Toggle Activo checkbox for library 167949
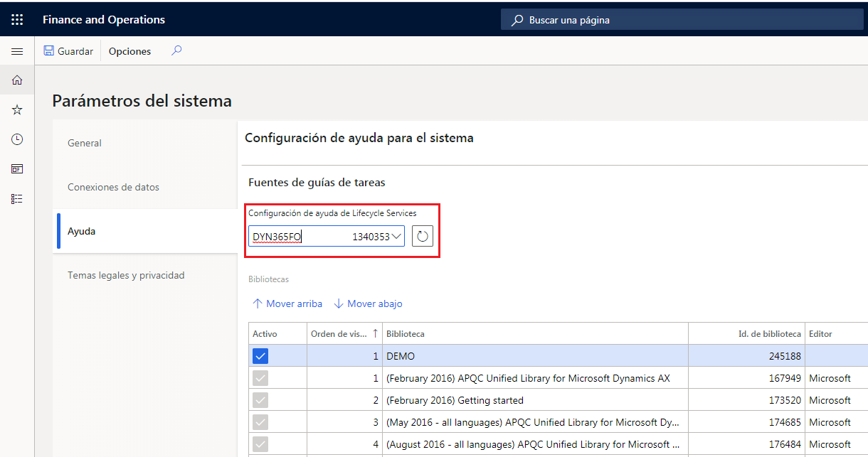The image size is (868, 457). click(x=260, y=378)
